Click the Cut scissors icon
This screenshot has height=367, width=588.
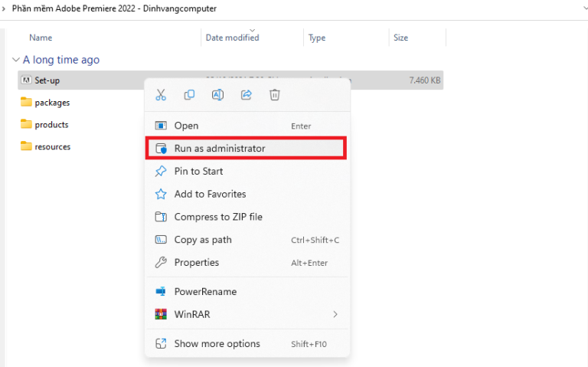click(x=161, y=95)
